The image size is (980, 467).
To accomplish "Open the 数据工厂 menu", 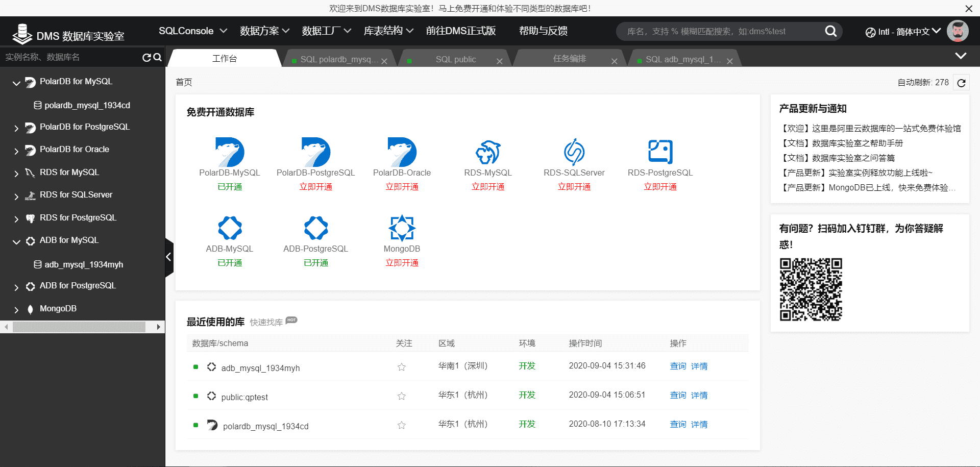I will point(327,31).
